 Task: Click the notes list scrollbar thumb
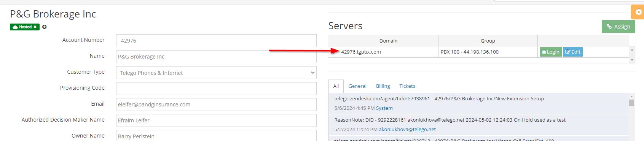(632, 103)
